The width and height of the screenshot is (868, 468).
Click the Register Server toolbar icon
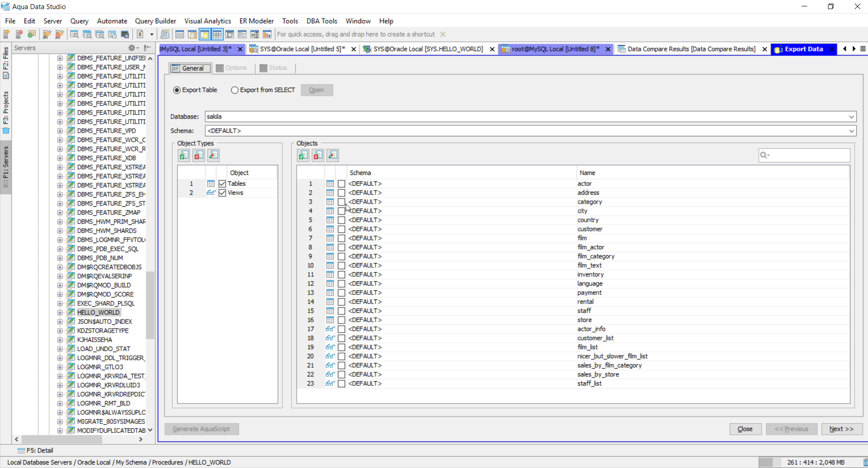7,35
